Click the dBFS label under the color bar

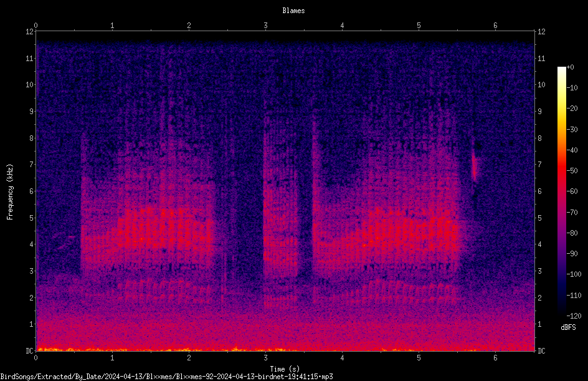pos(568,327)
